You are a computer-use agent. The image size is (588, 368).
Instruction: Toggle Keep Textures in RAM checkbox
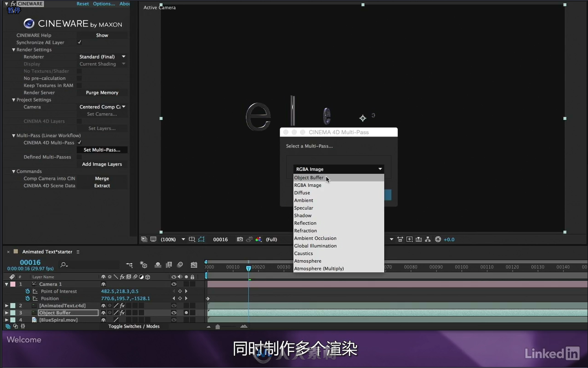tap(79, 85)
